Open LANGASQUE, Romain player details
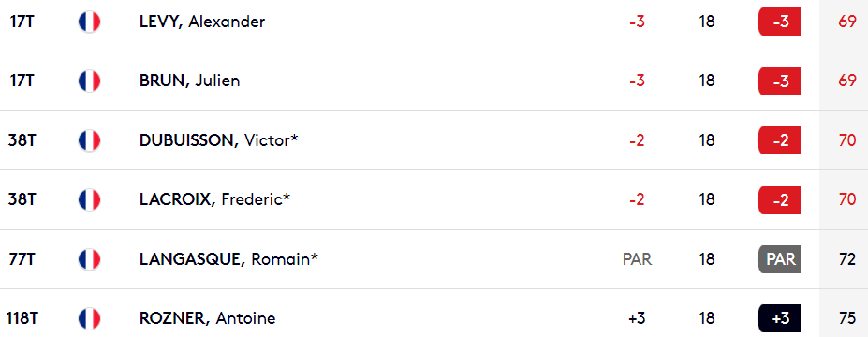 click(229, 259)
